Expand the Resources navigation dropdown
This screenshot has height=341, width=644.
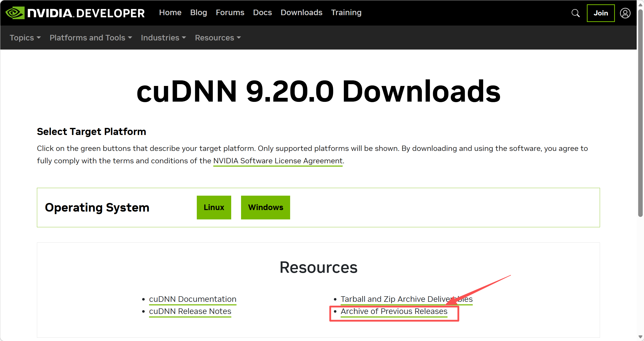click(x=218, y=38)
